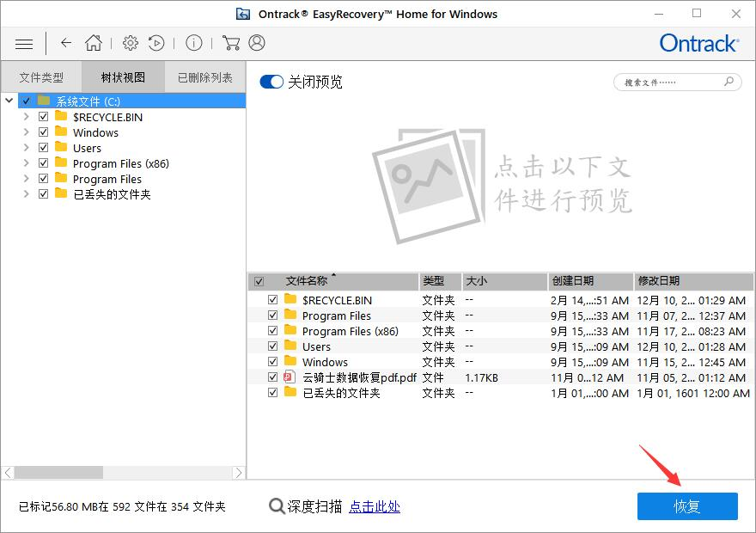Click the Users folder icon in tree

click(61, 147)
